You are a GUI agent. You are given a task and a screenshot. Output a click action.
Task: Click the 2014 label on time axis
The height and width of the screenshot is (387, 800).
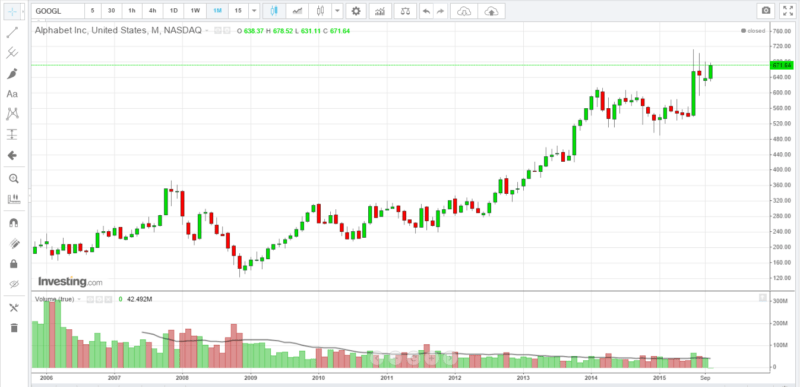coord(591,378)
